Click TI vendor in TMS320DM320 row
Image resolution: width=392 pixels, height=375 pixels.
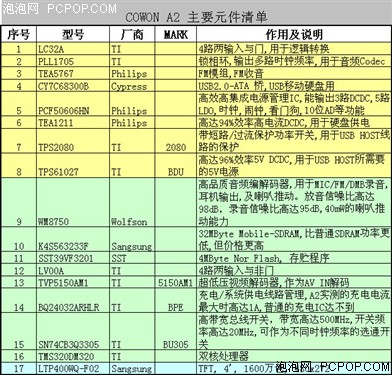click(x=132, y=356)
